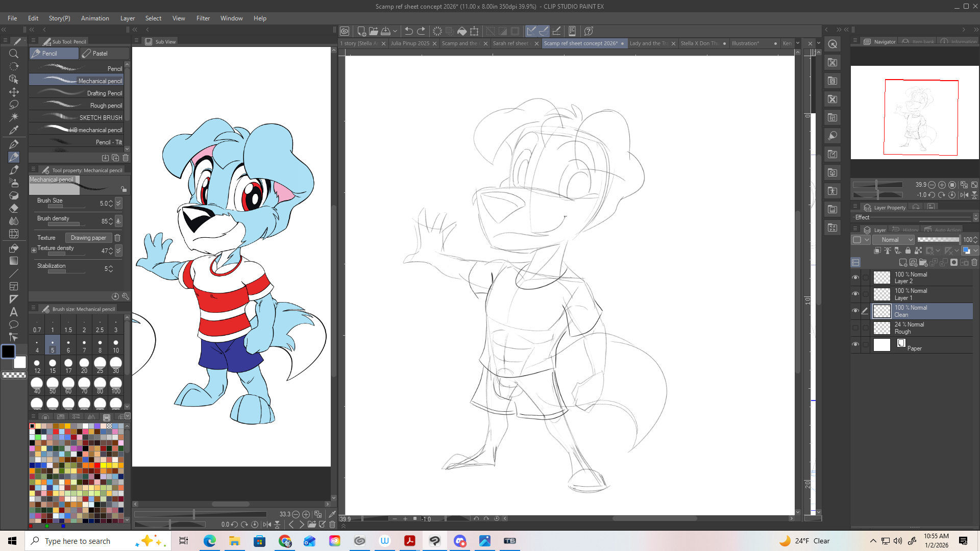Click the Undo arrow in toolbar
Image resolution: width=980 pixels, height=551 pixels.
pyautogui.click(x=408, y=31)
